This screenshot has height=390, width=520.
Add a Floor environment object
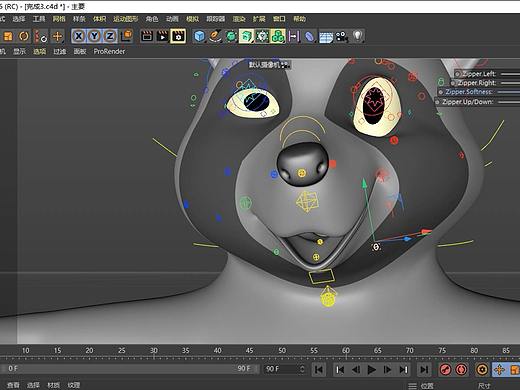point(326,36)
